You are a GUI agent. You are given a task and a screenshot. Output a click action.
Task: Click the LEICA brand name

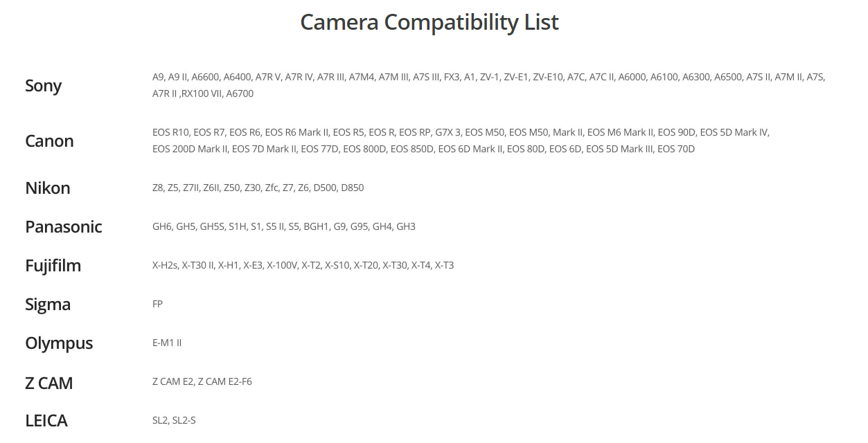tap(46, 421)
